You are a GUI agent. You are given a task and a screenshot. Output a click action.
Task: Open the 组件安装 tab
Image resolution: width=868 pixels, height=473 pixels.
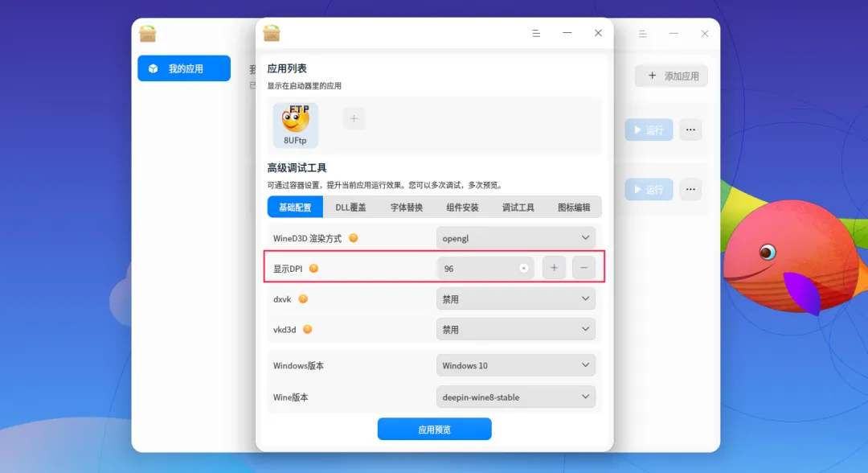pyautogui.click(x=462, y=208)
